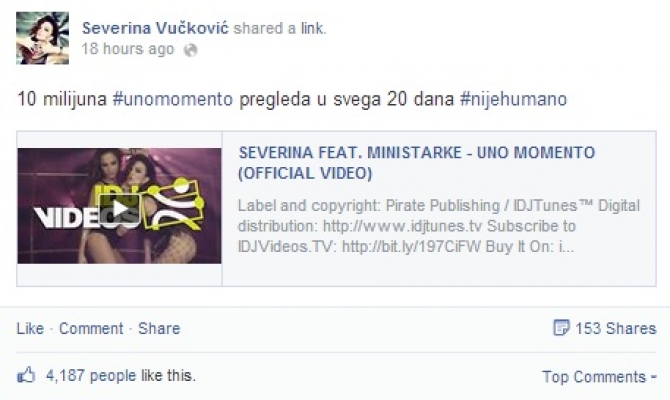The image size is (670, 400).
Task: Click the shares note icon
Action: click(x=561, y=328)
